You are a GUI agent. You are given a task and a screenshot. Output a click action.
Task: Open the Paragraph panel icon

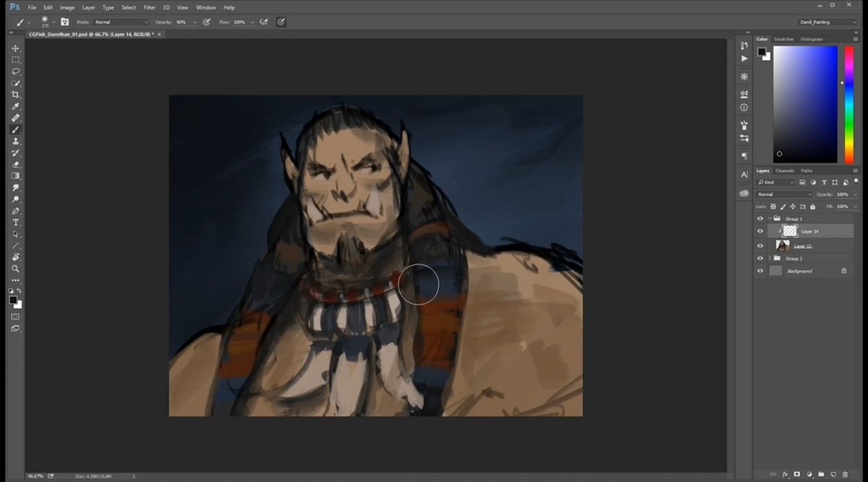744,156
